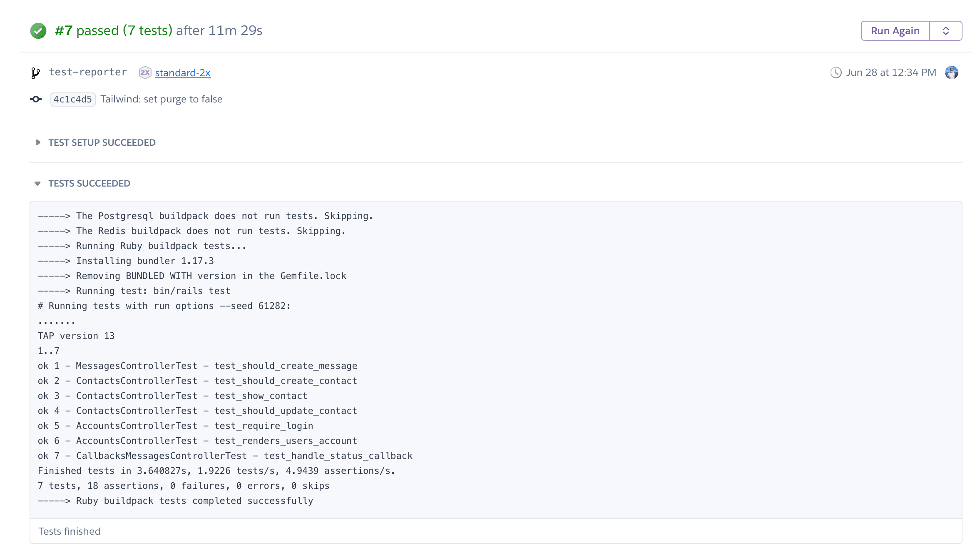
Task: Click the green passed checkmark icon
Action: click(38, 30)
